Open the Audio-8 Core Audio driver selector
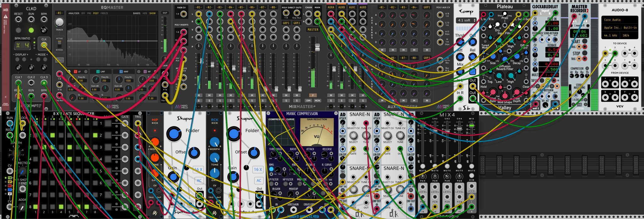 coord(619,20)
